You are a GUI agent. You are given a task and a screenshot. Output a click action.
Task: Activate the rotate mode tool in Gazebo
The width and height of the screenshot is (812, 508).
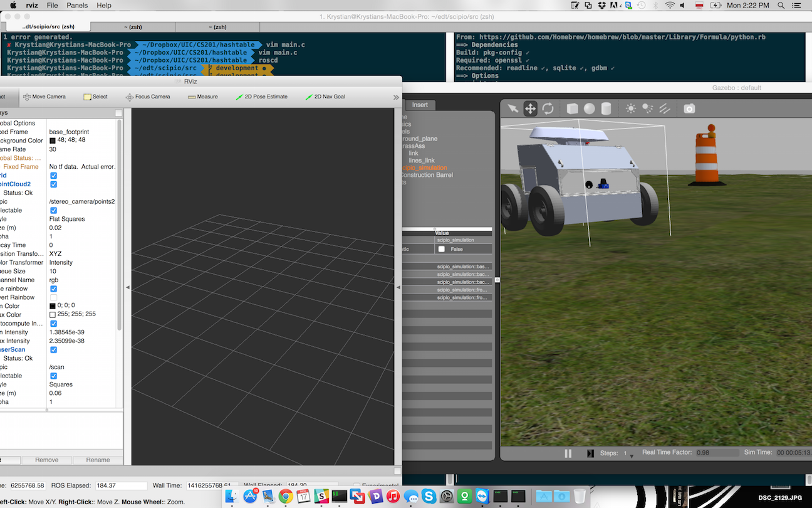tap(548, 108)
